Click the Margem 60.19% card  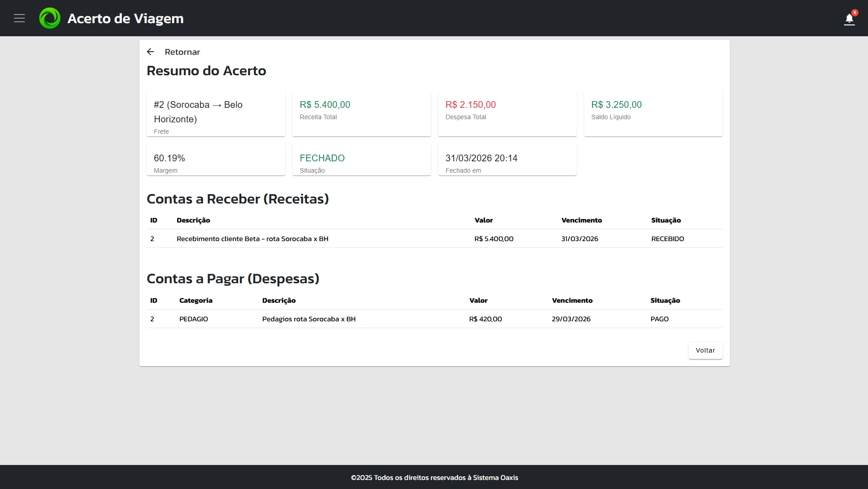[x=216, y=160]
